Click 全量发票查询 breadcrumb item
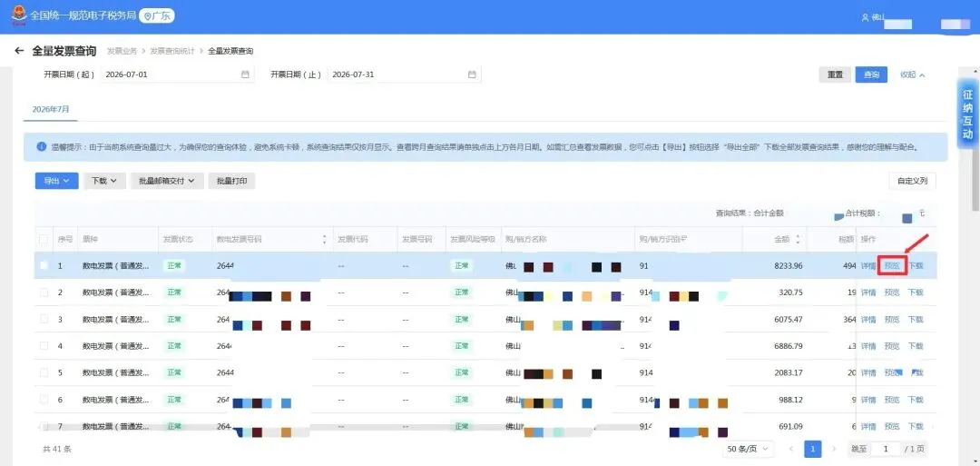The image size is (980, 466). (230, 51)
